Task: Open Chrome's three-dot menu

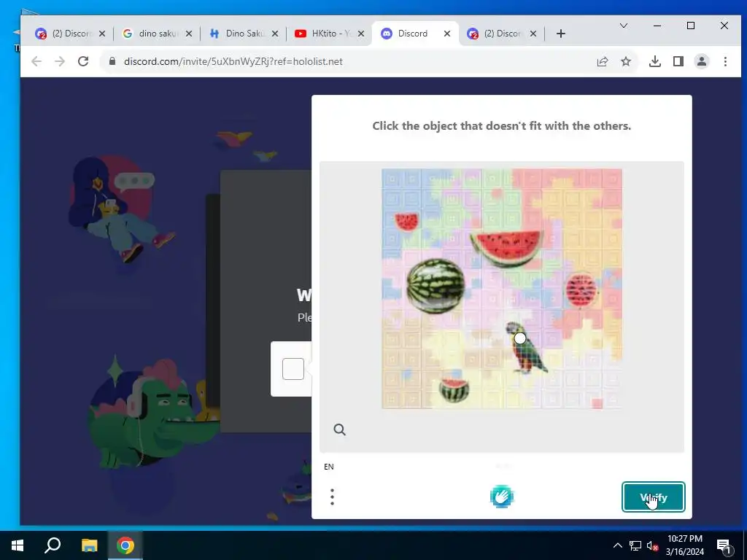Action: [x=725, y=61]
